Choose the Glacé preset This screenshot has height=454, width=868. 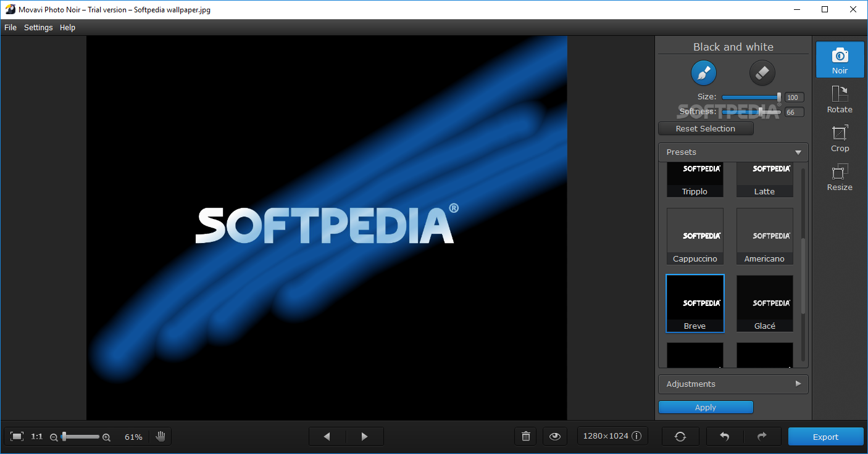pos(764,303)
